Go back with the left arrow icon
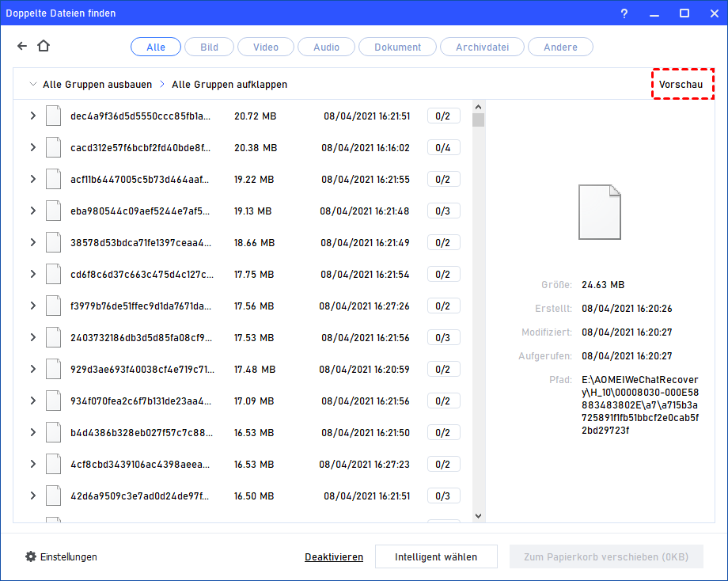The height and width of the screenshot is (581, 728). click(x=22, y=45)
